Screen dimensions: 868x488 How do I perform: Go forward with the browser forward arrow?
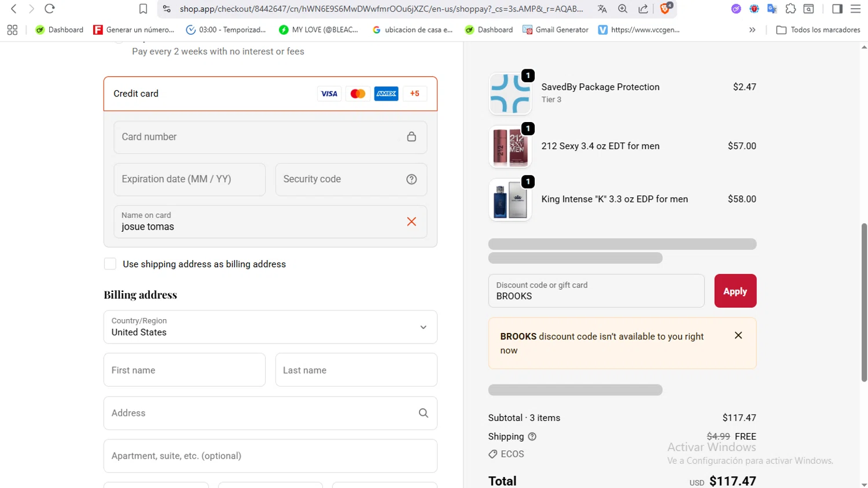[31, 9]
